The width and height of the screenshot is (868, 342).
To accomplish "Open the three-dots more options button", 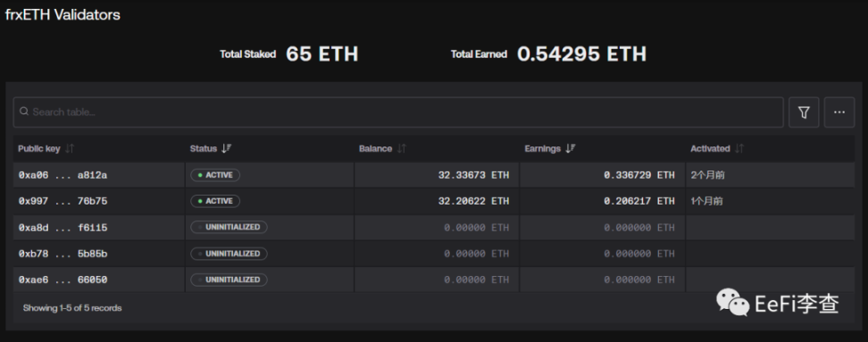I will point(839,113).
